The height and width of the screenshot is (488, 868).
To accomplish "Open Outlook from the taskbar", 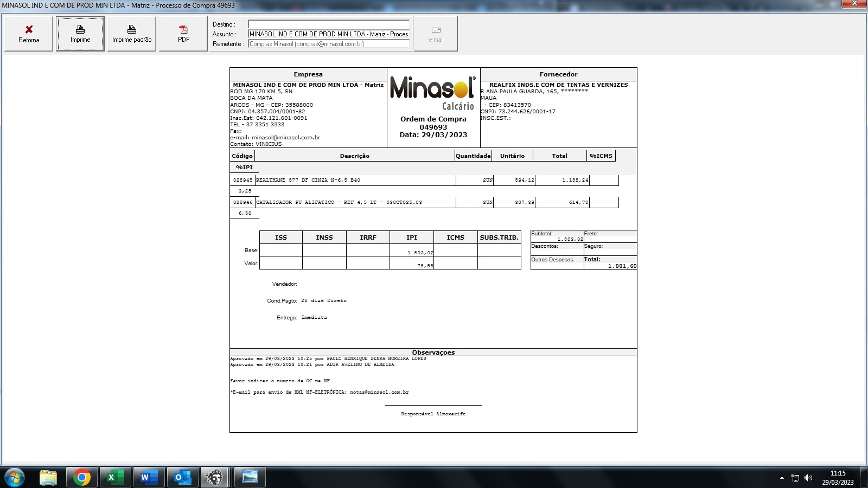I will 182,477.
